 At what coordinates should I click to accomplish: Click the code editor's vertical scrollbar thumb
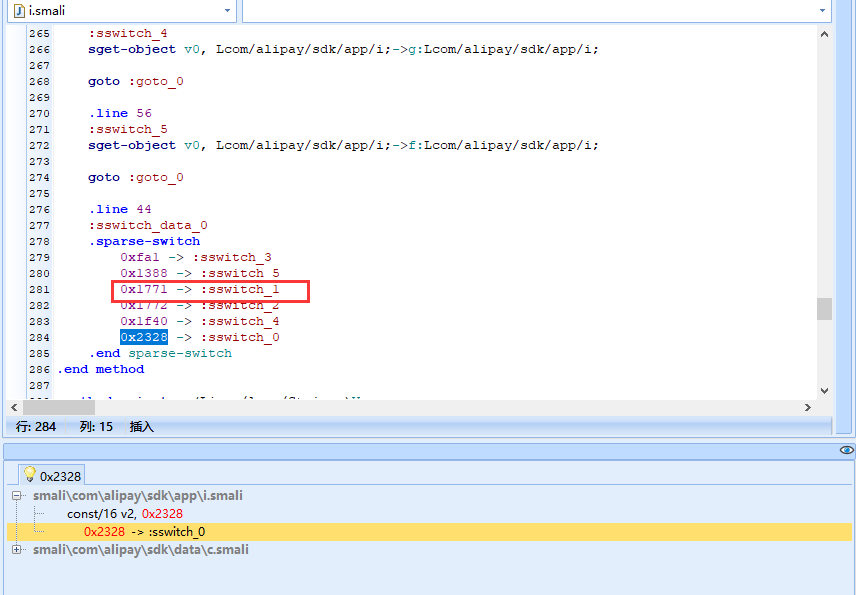(x=824, y=309)
